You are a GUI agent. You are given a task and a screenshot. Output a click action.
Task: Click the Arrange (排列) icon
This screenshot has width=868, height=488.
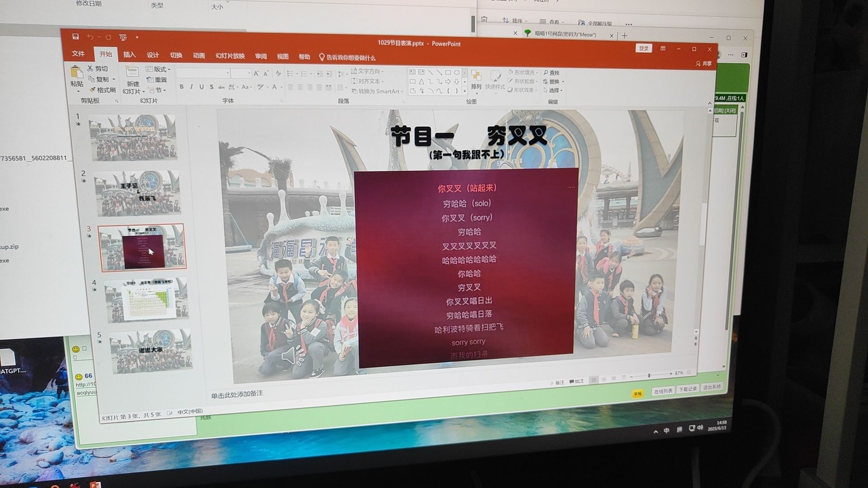pyautogui.click(x=476, y=76)
